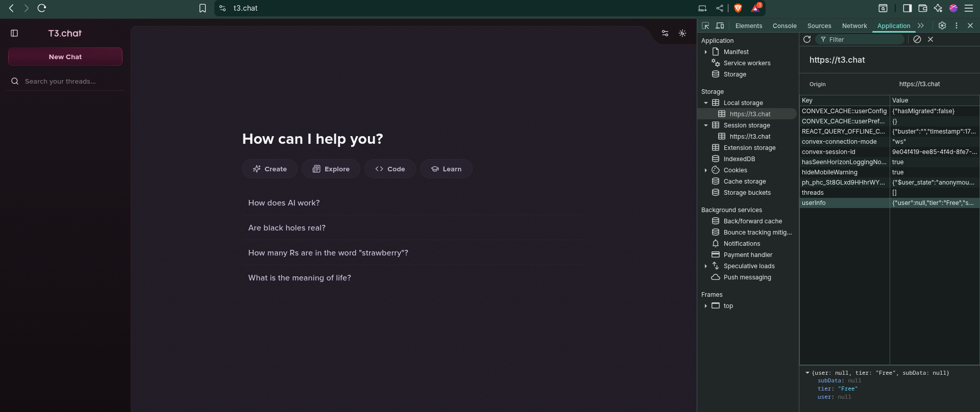Reload the t3.chat page

[42, 8]
